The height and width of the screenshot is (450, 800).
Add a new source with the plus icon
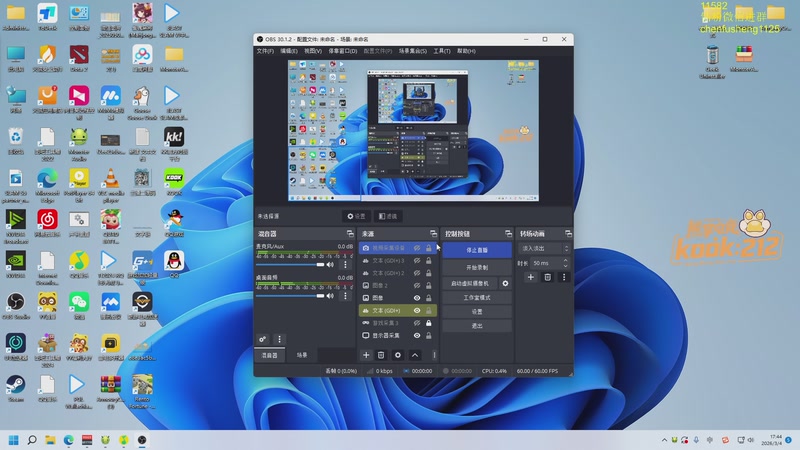(366, 355)
